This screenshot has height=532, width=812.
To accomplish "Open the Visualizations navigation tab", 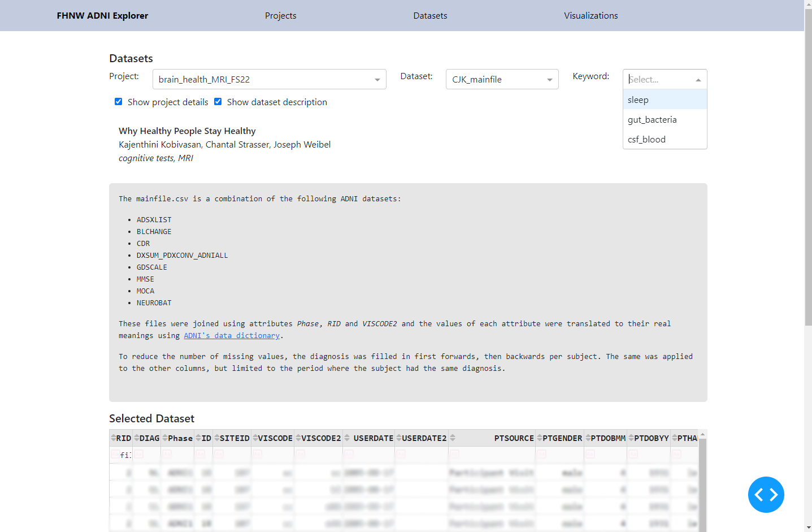I will point(591,16).
